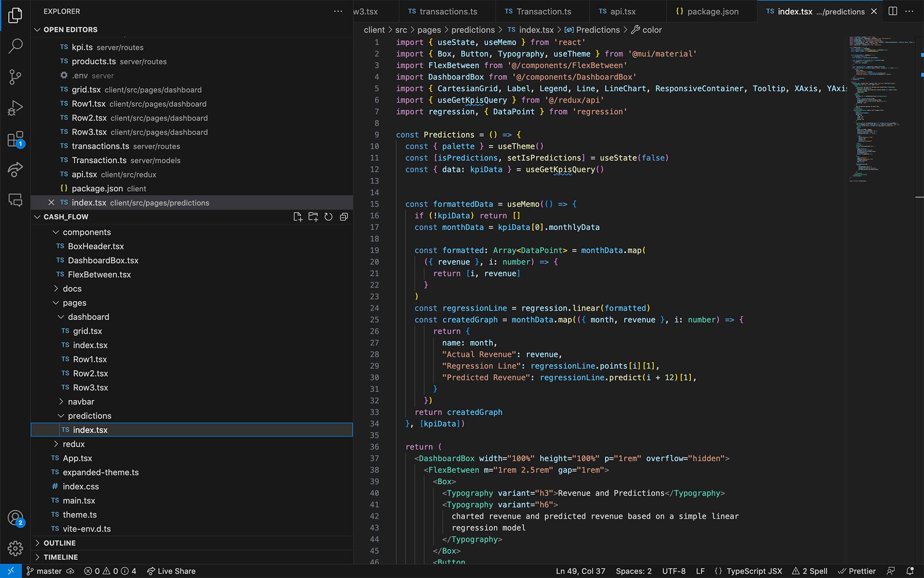Open .env server in Open Editors
Screen dimensions: 924x578
pos(192,76)
